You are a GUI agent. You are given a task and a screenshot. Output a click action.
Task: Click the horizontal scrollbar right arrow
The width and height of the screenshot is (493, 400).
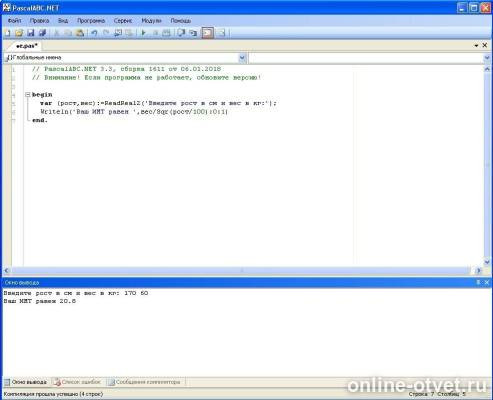pos(479,271)
